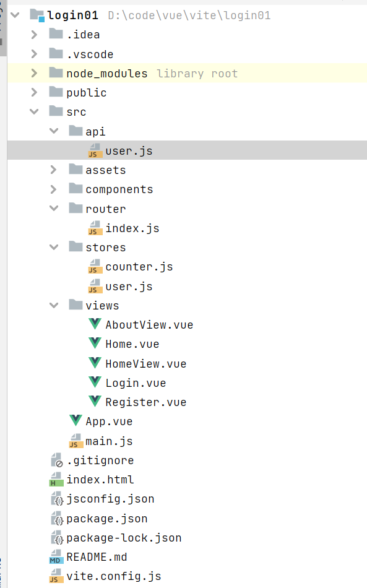Click the ignore-file icon beside .gitignore

pos(56,460)
